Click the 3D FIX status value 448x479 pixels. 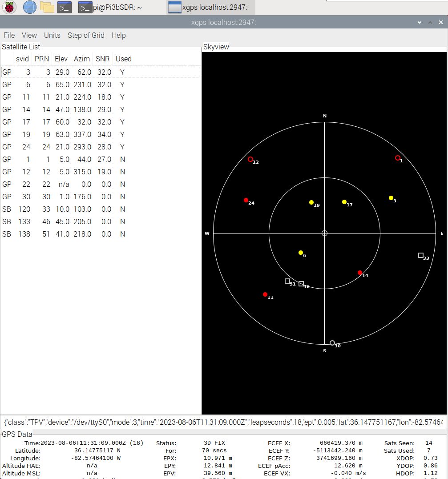click(x=214, y=443)
